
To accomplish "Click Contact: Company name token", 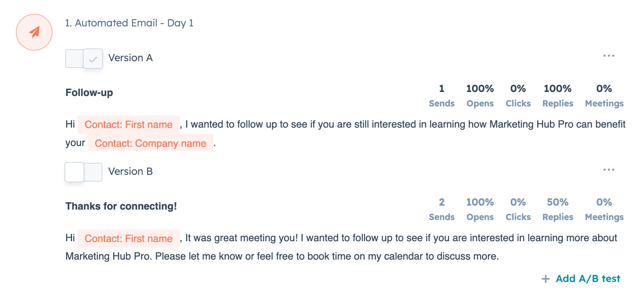I will [x=150, y=143].
